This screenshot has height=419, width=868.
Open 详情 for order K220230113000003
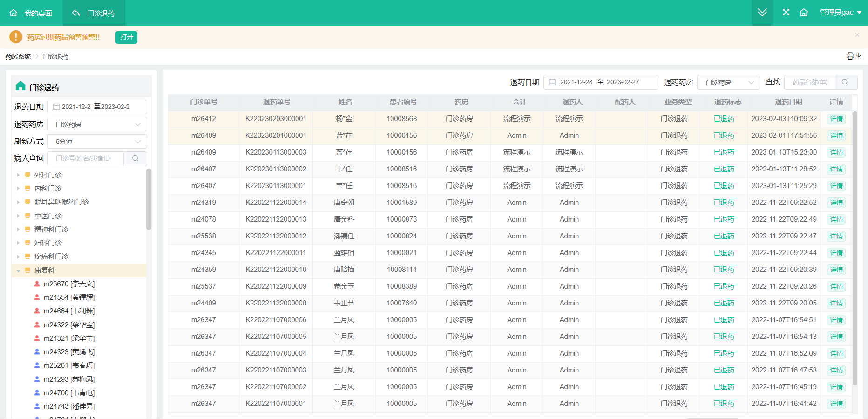coord(836,152)
